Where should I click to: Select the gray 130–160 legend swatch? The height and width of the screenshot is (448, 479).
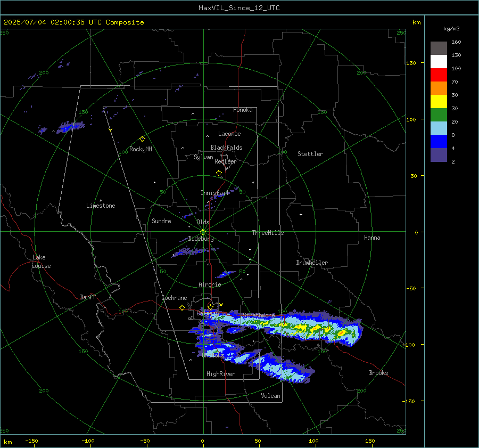click(439, 48)
